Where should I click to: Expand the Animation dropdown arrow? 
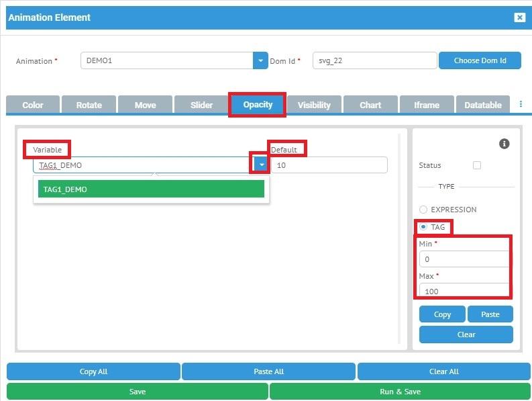[x=260, y=60]
